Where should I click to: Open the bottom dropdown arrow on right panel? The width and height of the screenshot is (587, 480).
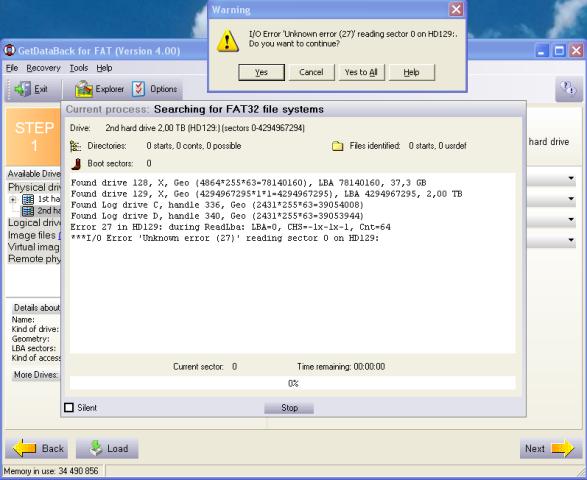(x=571, y=239)
